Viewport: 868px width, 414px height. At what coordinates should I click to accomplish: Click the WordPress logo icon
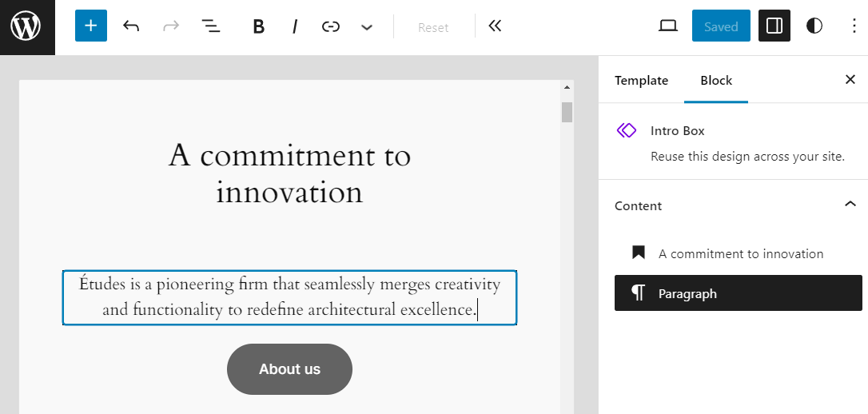coord(26,27)
